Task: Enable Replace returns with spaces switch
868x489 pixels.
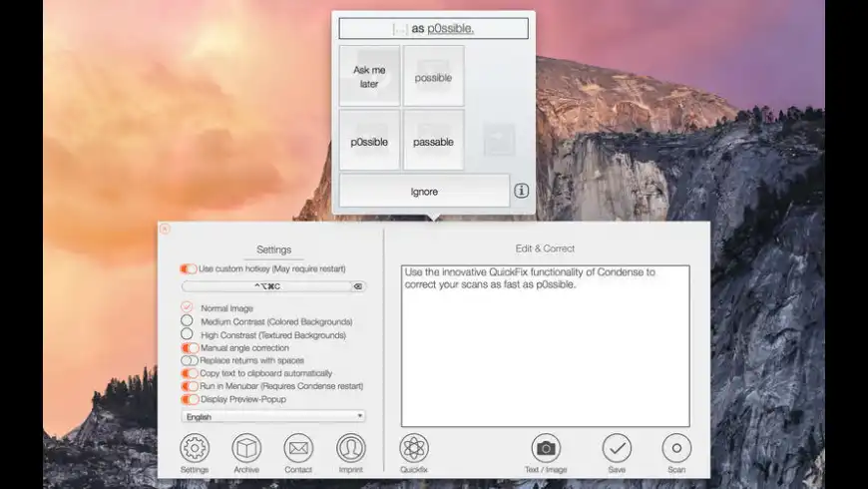Action: click(x=190, y=360)
